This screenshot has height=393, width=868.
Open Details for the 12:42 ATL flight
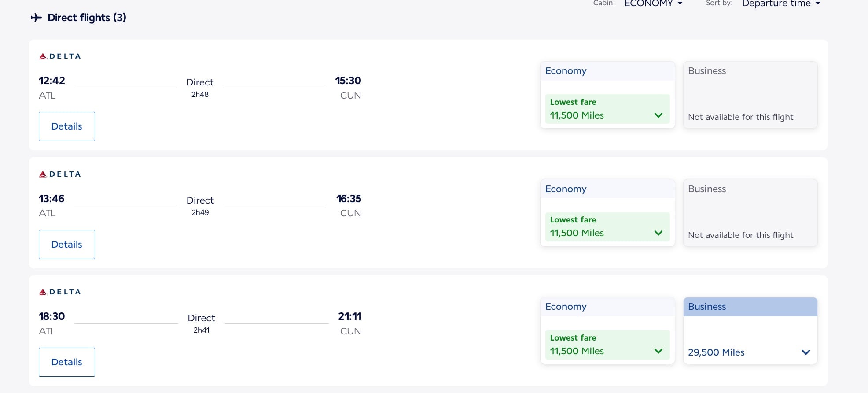(66, 126)
